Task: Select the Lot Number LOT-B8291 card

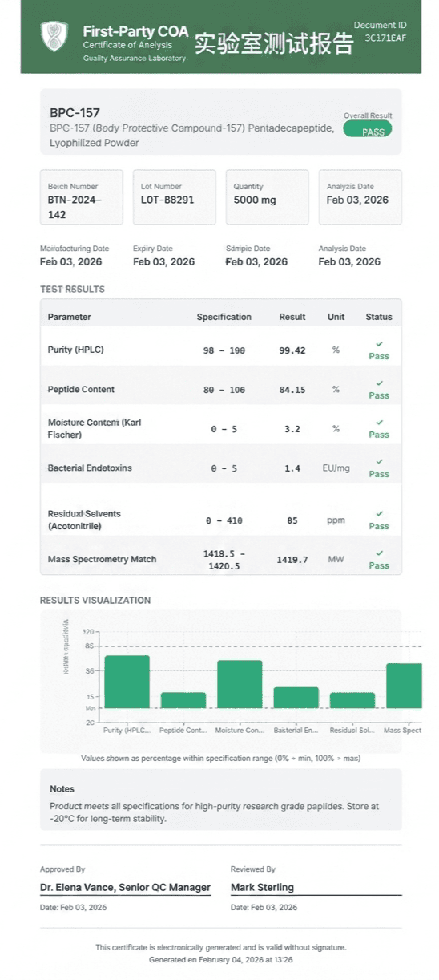Action: click(175, 197)
